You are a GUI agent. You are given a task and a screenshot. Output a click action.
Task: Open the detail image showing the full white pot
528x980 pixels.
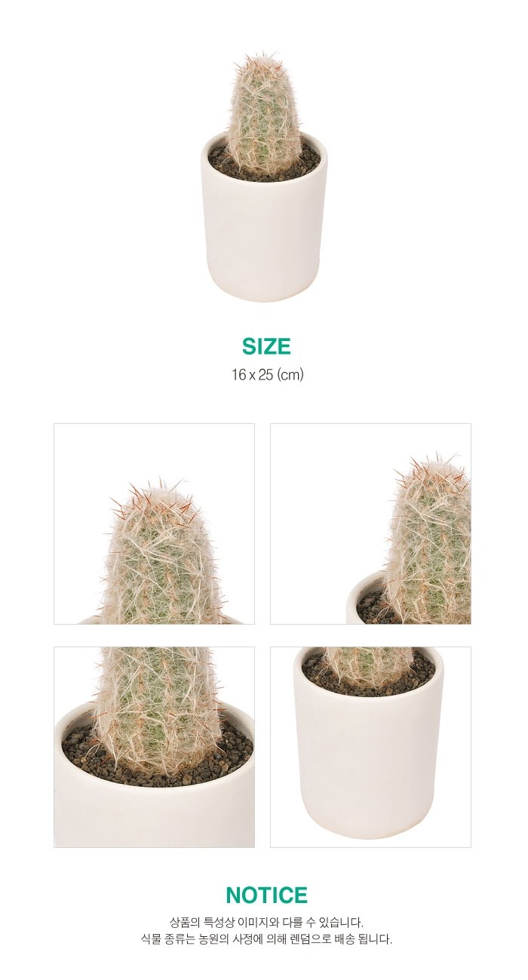click(370, 747)
